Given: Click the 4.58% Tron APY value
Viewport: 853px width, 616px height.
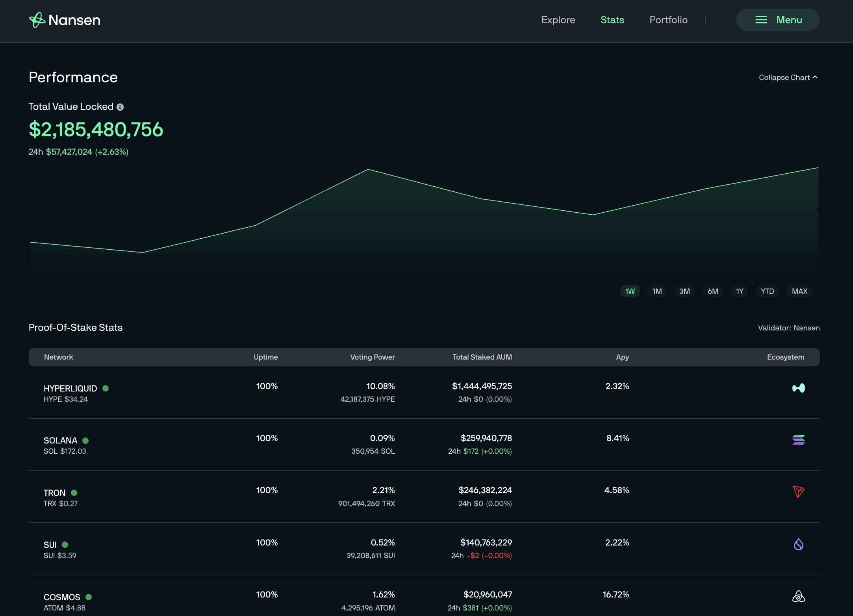Looking at the screenshot, I should pos(616,490).
